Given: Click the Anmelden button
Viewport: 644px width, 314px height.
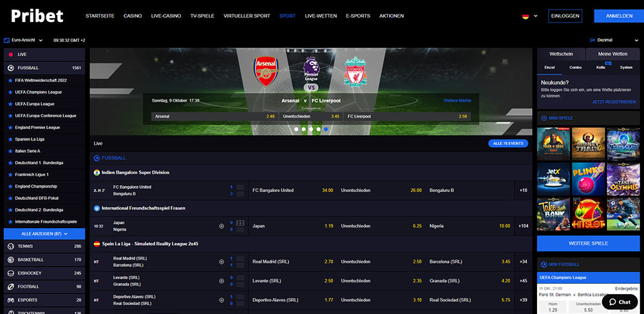Looking at the screenshot, I should pyautogui.click(x=619, y=16).
